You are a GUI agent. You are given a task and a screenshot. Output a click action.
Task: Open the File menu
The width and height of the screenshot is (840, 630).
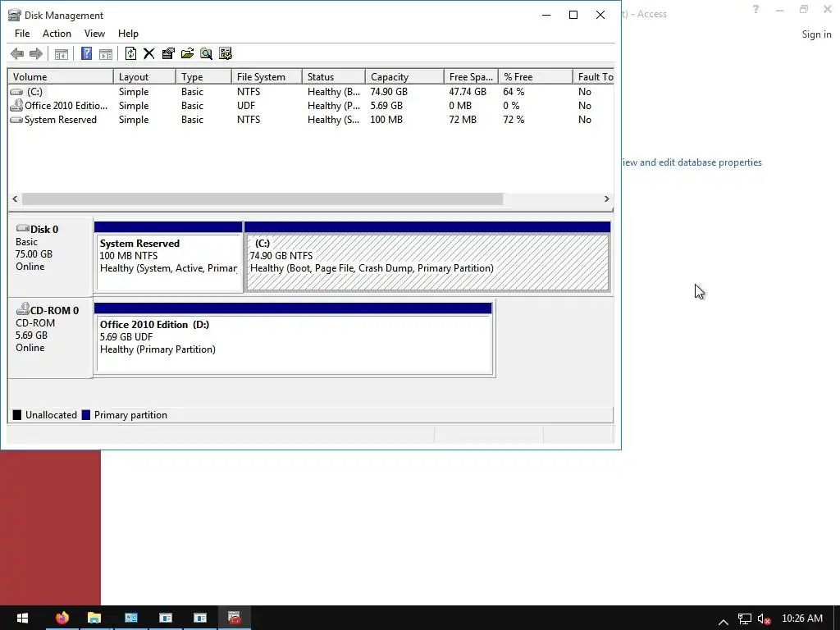[x=22, y=33]
